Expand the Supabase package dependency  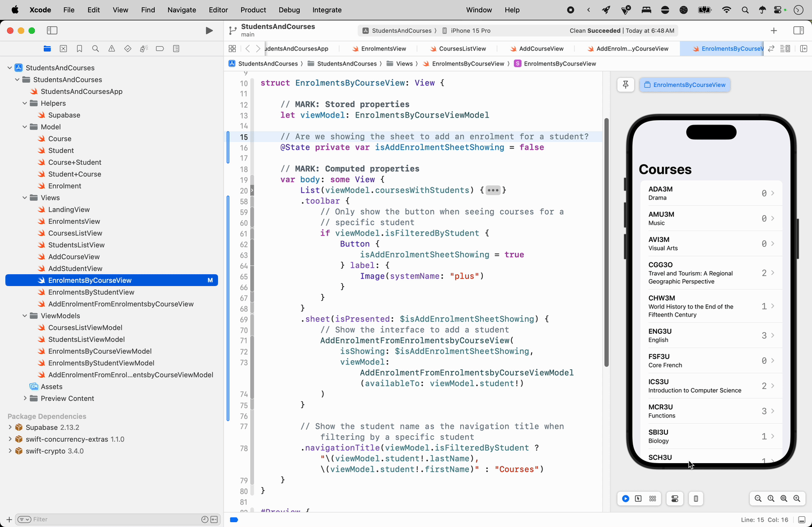(10, 428)
